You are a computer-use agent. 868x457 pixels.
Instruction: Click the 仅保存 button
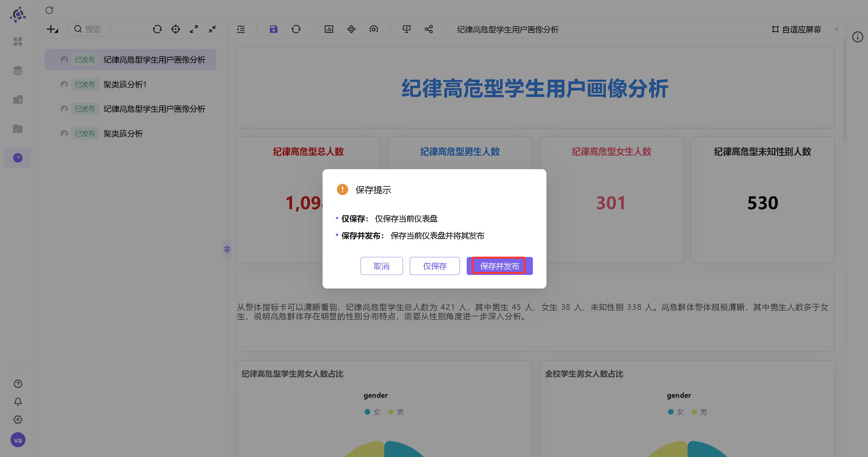pos(435,266)
